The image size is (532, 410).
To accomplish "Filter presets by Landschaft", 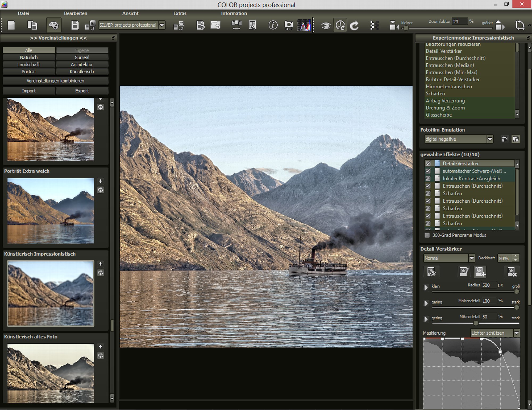I will point(29,65).
